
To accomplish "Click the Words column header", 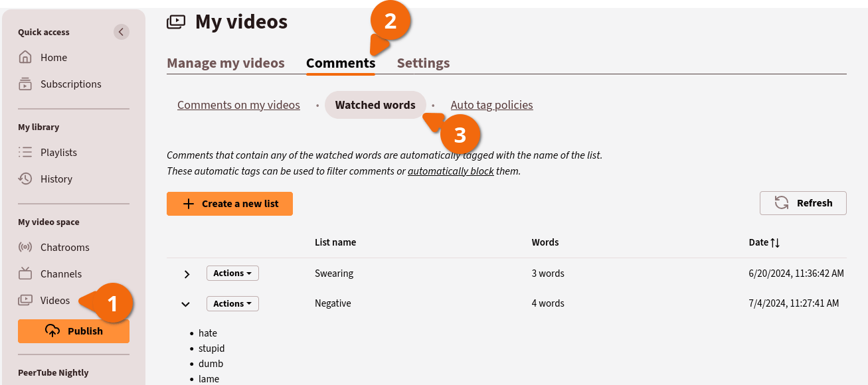I will (545, 242).
